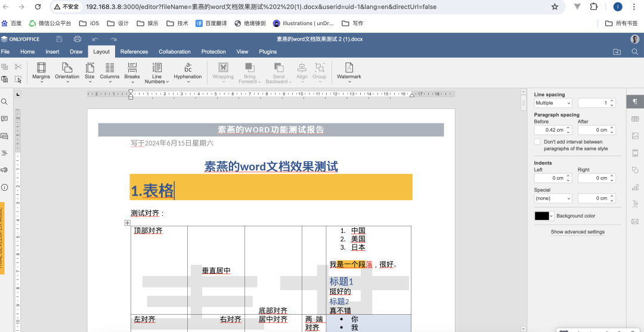Open the Find search sidebar icon
This screenshot has height=332, width=644.
(x=5, y=101)
